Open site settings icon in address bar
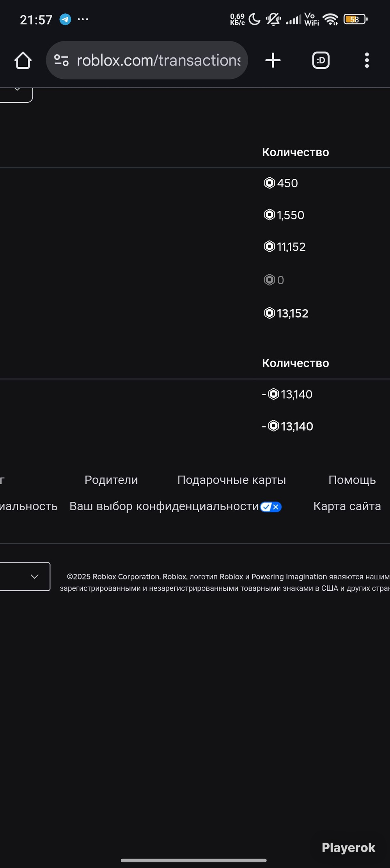The image size is (390, 868). (x=61, y=61)
